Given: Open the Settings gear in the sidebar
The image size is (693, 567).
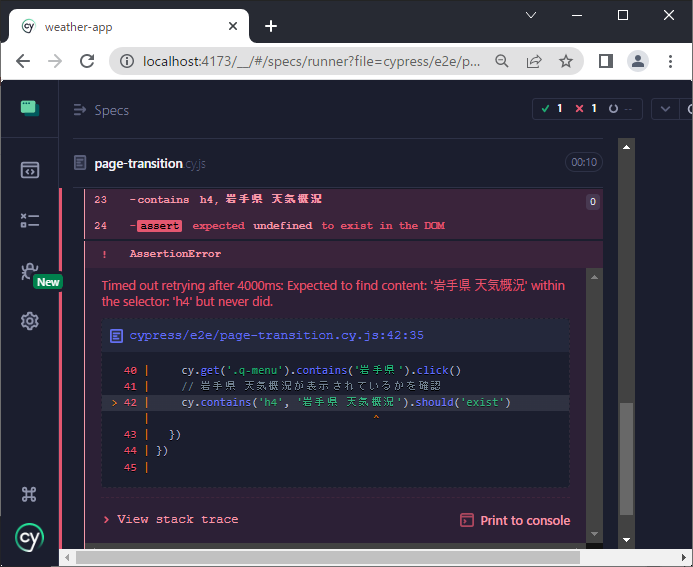Looking at the screenshot, I should tap(29, 321).
